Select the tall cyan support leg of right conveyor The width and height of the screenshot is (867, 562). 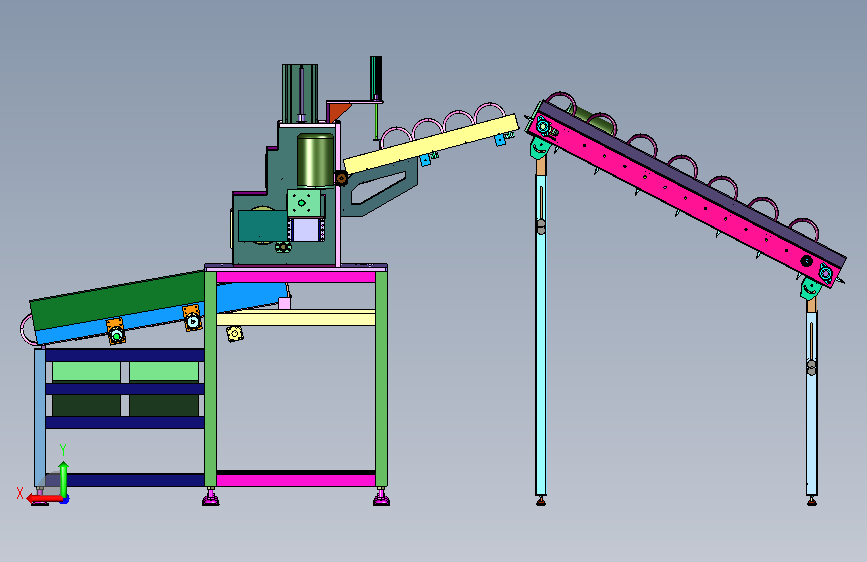click(541, 335)
